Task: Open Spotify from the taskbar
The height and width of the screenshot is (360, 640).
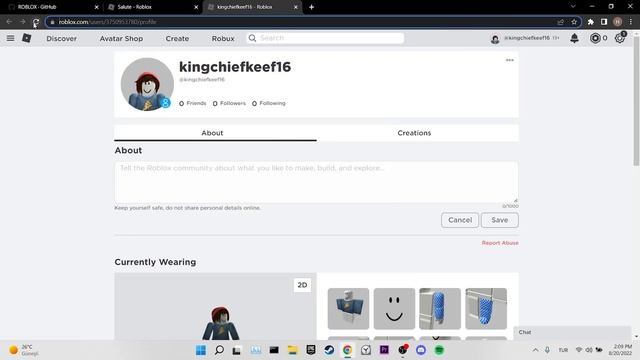Action: pos(439,350)
